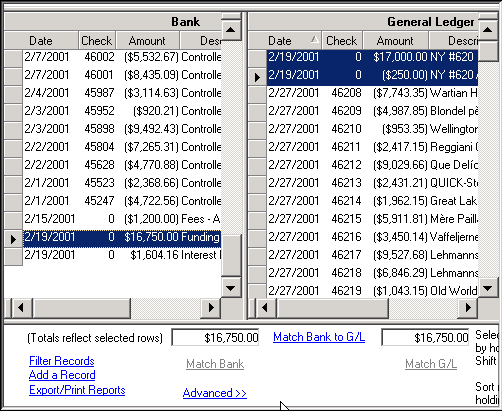The image size is (502, 411).
Task: Click Bank grid scroll down arrow
Action: click(231, 288)
